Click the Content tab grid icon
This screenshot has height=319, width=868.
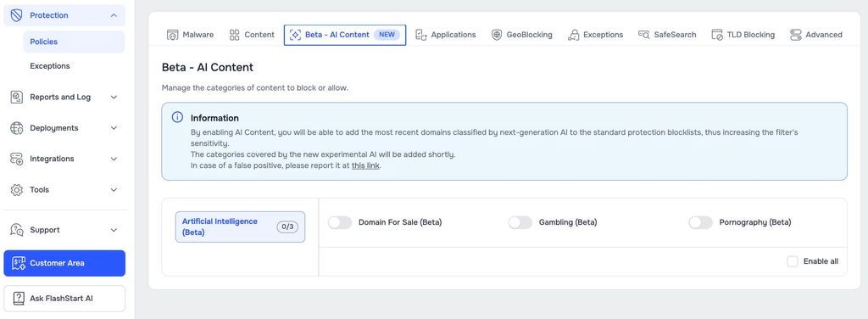pos(235,35)
